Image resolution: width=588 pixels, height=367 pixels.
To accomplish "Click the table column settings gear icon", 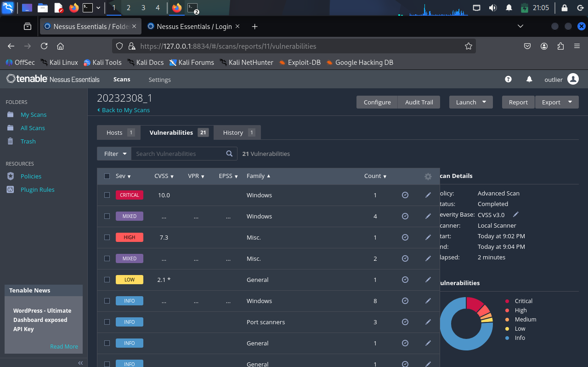I will point(428,177).
